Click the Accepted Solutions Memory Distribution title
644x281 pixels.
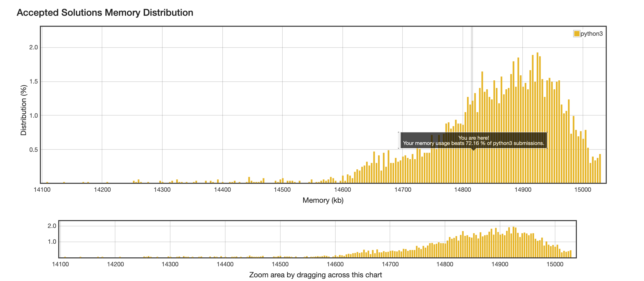105,13
